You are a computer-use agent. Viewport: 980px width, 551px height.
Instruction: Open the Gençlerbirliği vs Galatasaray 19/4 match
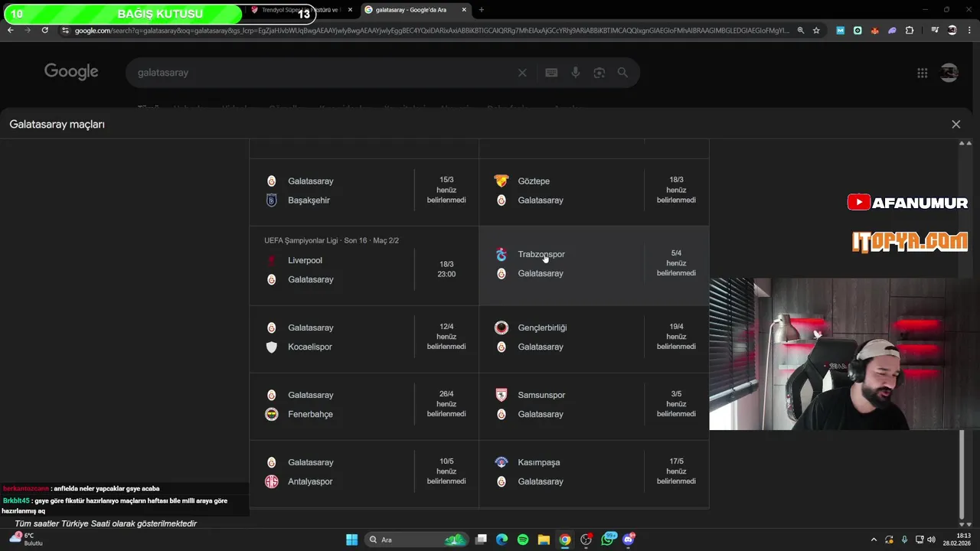point(594,337)
